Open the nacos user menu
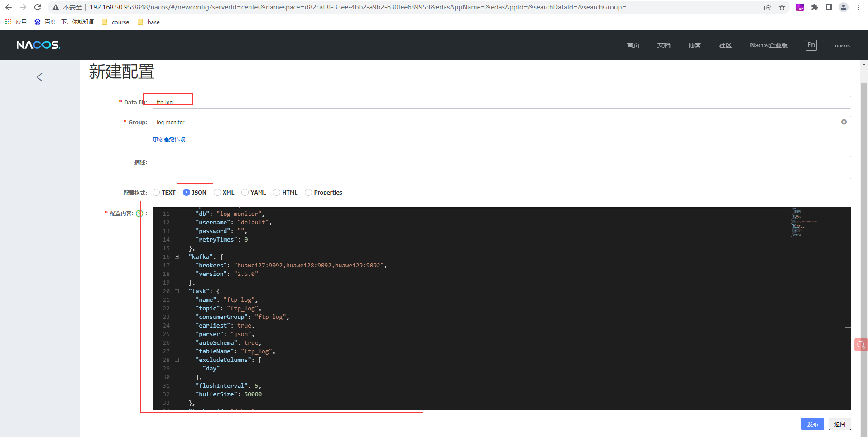The width and height of the screenshot is (868, 437). [842, 46]
